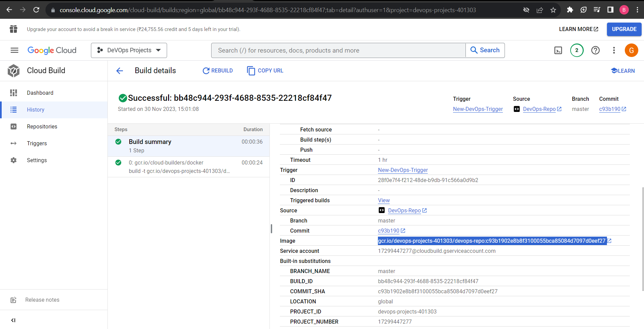
Task: Go back with the browser back arrow
Action: click(x=9, y=10)
